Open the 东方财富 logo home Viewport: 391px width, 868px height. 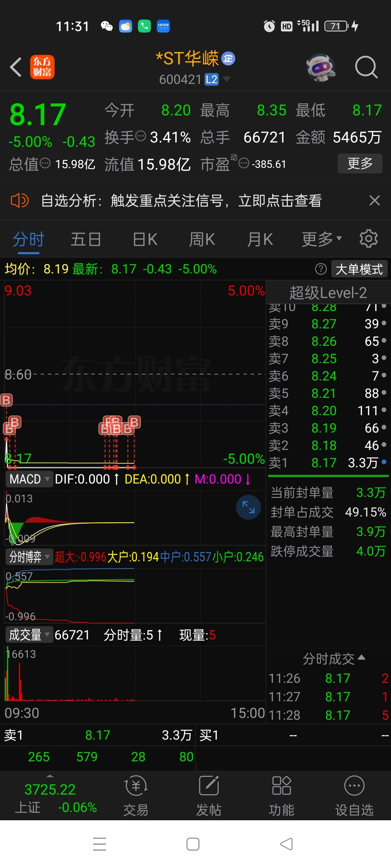tap(42, 67)
